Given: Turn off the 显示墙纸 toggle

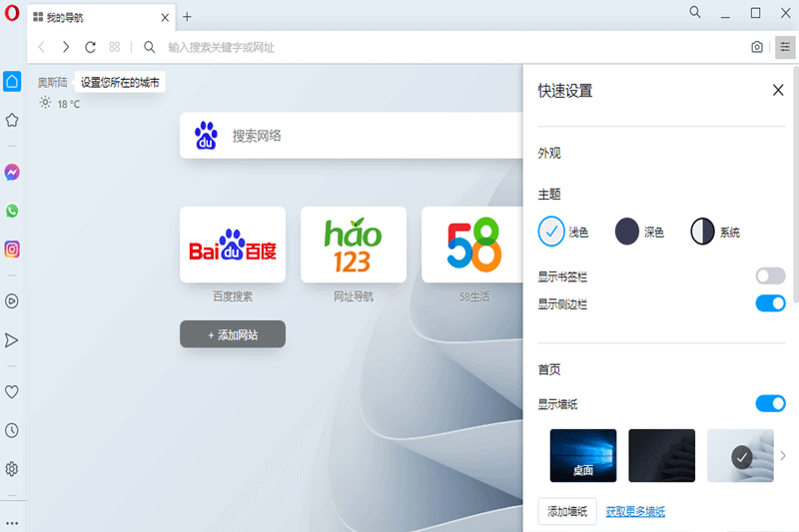Looking at the screenshot, I should pyautogui.click(x=770, y=403).
